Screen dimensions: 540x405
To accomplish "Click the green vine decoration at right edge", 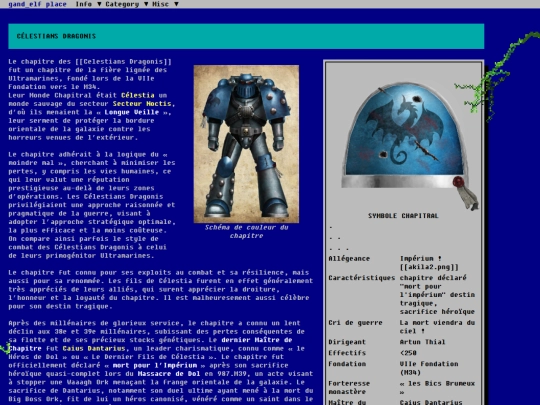I will pyautogui.click(x=496, y=76).
